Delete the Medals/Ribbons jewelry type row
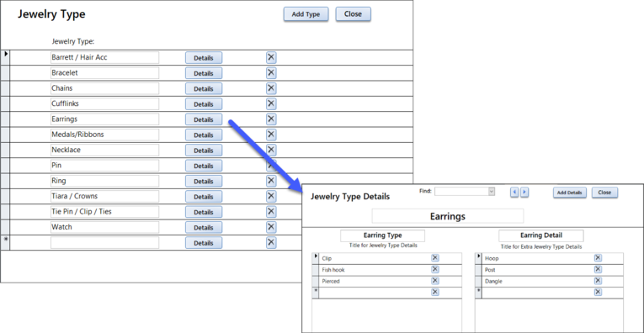Screen dimensions: 644x333 pyautogui.click(x=271, y=135)
